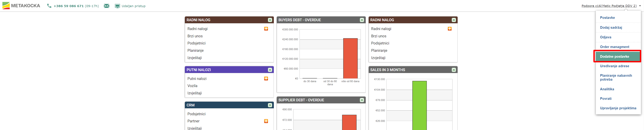
Task: Click the 'od 30 do 60 dana' axis label
Action: point(330,83)
